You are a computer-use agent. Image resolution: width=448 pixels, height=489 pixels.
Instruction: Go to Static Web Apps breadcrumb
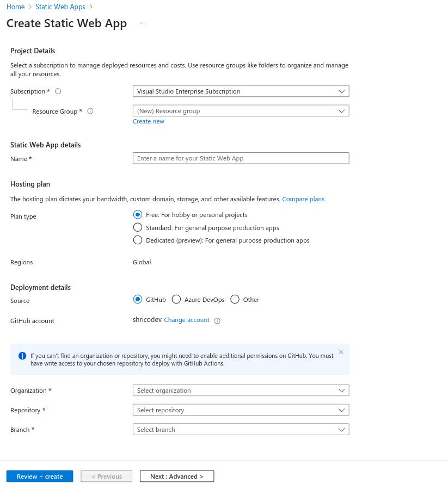coord(60,7)
